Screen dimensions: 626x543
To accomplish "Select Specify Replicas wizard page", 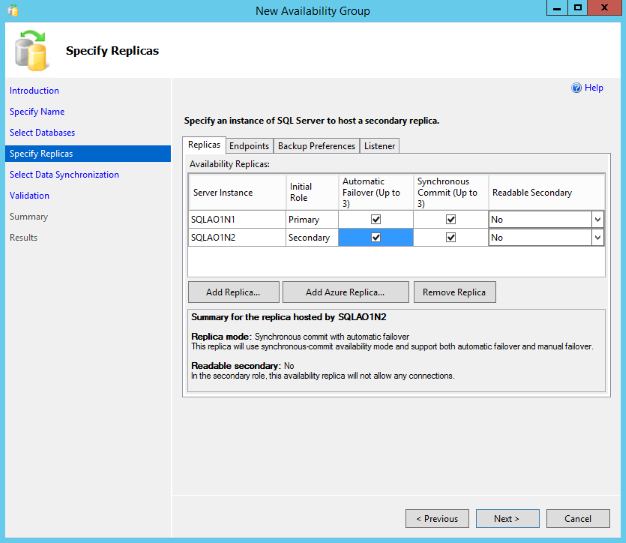I will pos(88,154).
